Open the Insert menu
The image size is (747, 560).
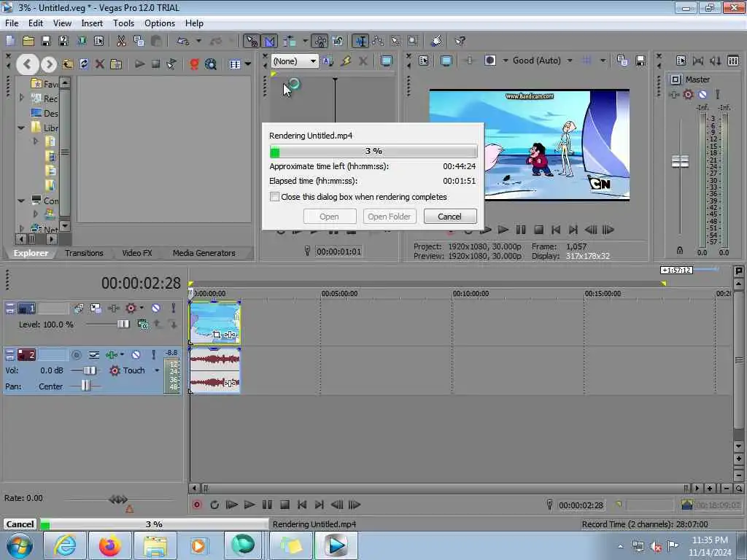pyautogui.click(x=92, y=23)
